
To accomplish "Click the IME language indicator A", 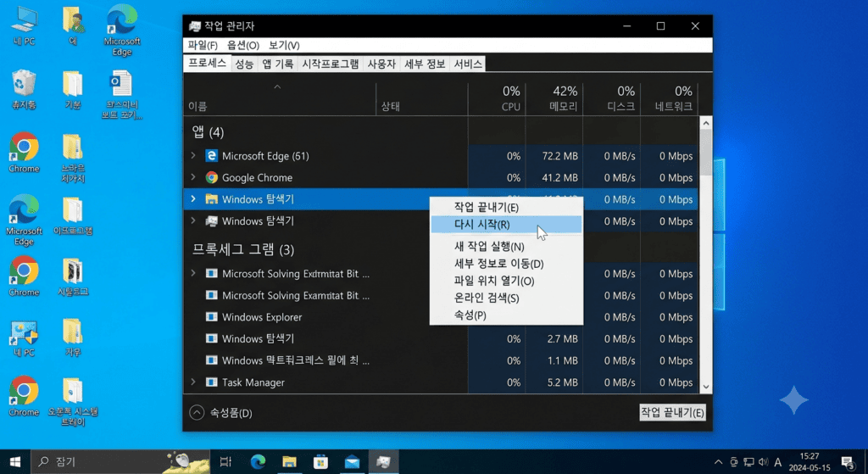I will 778,462.
